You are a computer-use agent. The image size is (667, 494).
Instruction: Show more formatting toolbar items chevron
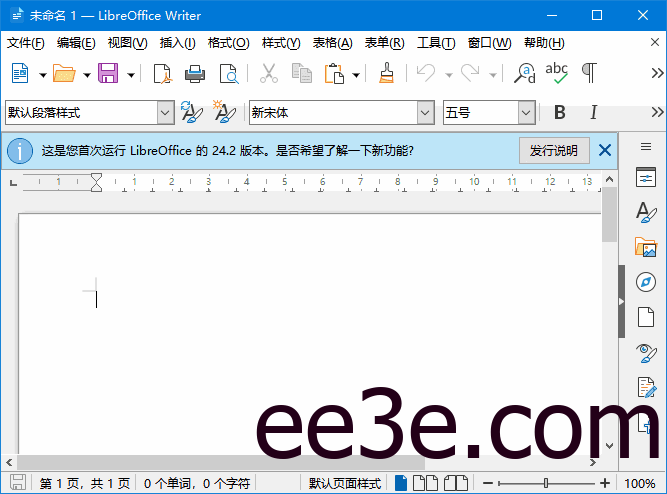point(657,112)
